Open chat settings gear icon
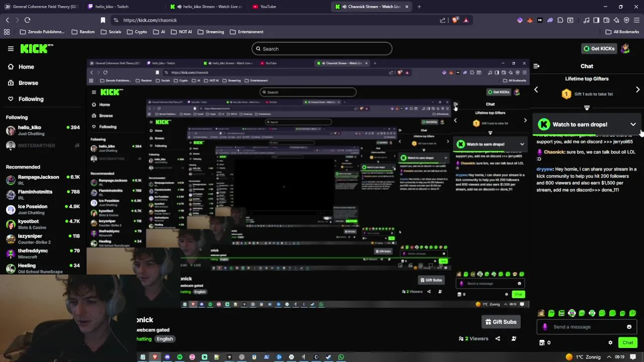 click(610, 342)
